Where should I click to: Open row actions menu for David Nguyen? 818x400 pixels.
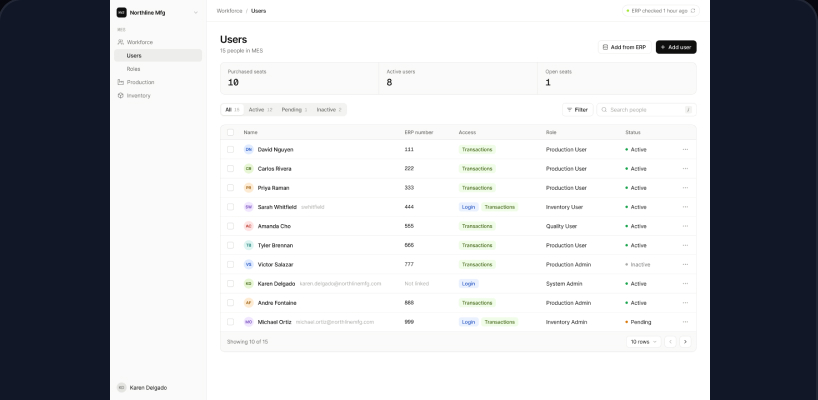coord(685,150)
